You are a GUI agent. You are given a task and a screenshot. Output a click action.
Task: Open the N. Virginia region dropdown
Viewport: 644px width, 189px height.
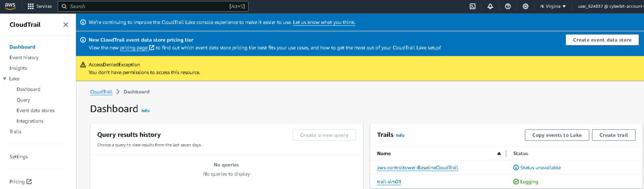click(x=553, y=6)
